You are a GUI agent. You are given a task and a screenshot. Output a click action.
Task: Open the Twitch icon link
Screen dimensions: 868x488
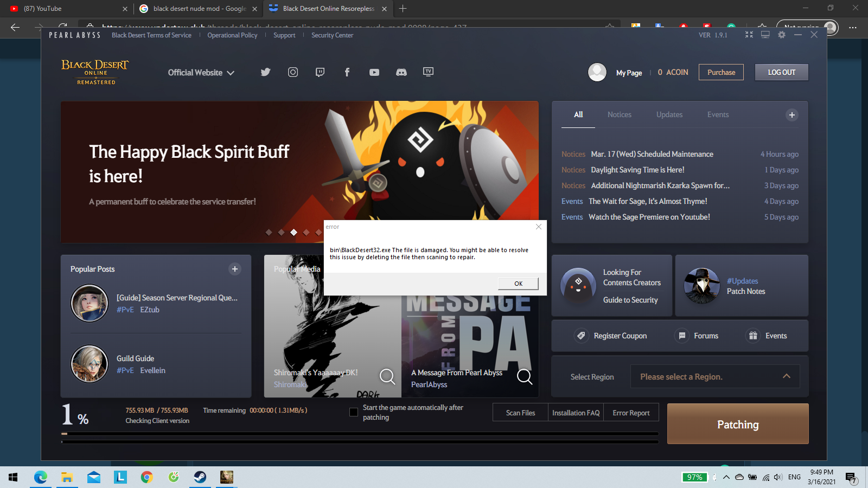(x=320, y=72)
